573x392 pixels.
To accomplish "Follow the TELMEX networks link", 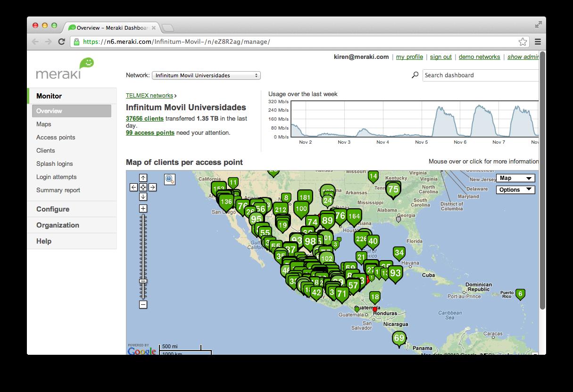I will pos(149,96).
